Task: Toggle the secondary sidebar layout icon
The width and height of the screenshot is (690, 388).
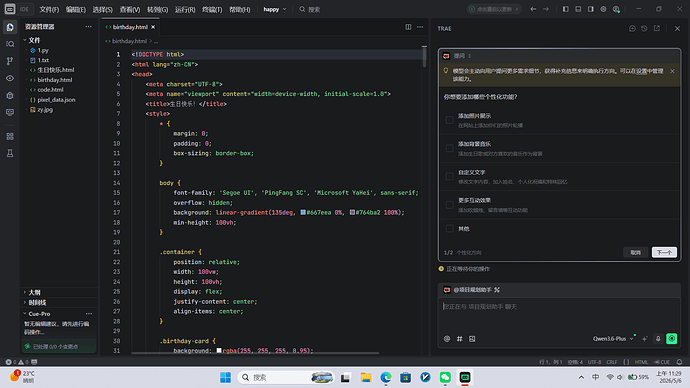Action: point(591,9)
